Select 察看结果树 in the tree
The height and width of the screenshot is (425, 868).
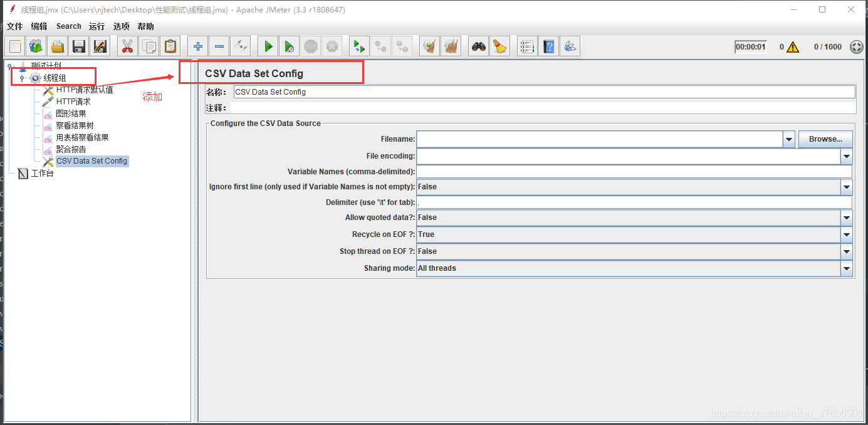click(x=75, y=125)
